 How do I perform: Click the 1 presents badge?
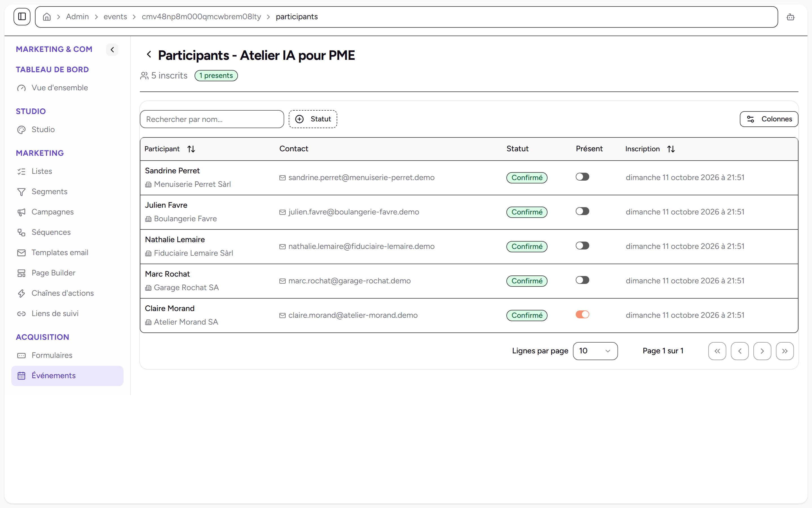[216, 76]
